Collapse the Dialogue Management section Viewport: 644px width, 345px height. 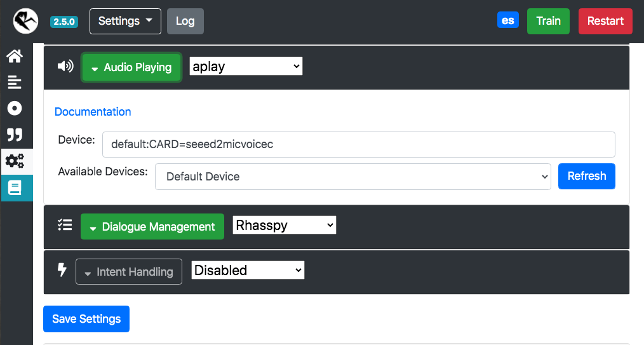click(x=152, y=226)
